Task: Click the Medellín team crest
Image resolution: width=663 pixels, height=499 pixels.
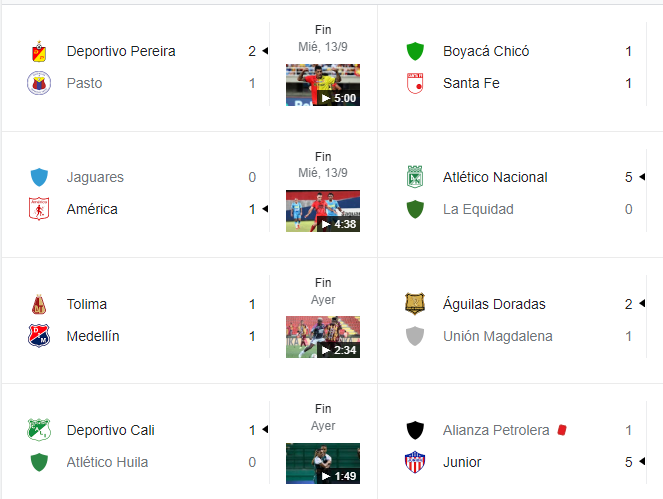Action: click(x=39, y=336)
